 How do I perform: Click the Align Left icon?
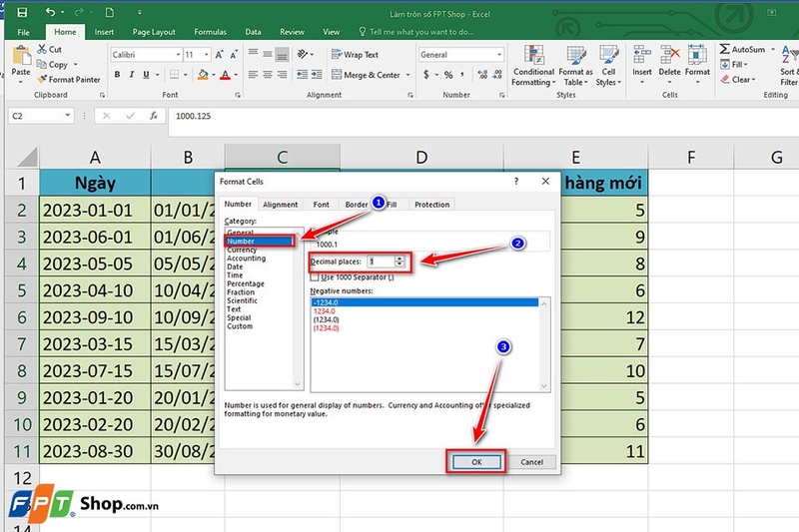[254, 75]
